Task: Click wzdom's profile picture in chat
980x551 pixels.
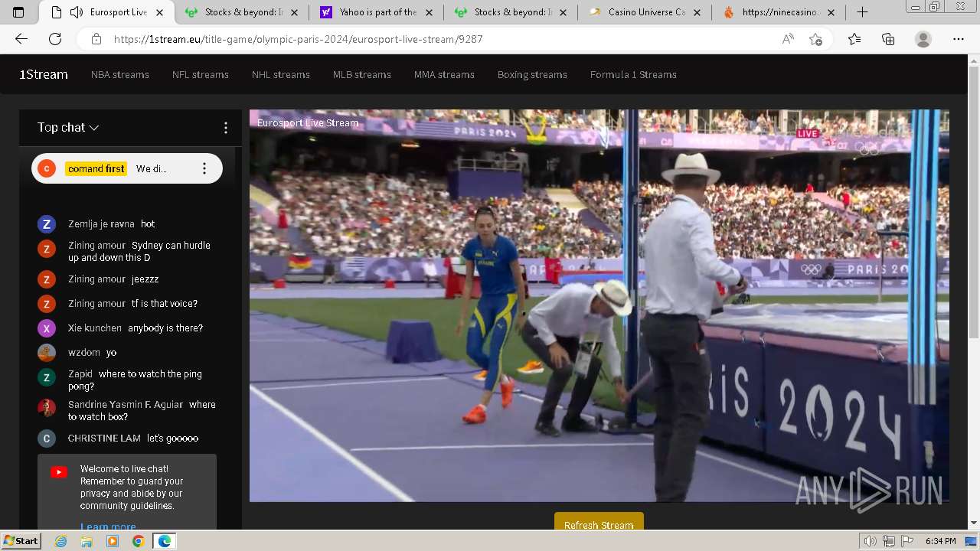Action: coord(47,353)
